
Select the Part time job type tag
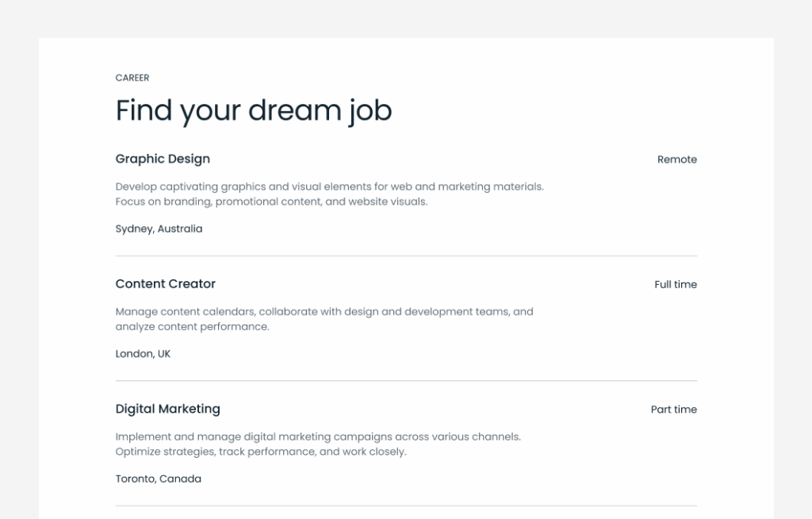673,409
